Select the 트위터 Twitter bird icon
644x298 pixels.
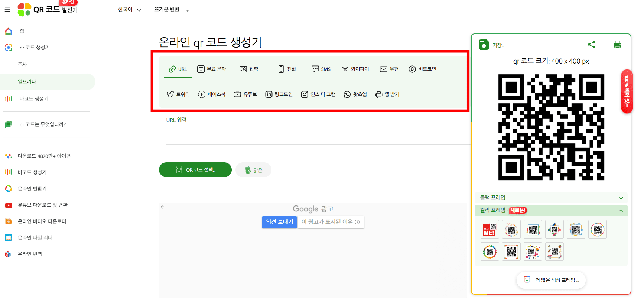170,94
